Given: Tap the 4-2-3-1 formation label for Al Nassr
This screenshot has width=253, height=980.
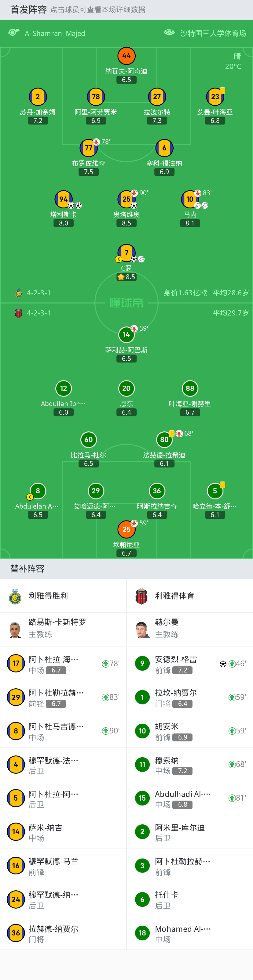Looking at the screenshot, I should coord(38,293).
